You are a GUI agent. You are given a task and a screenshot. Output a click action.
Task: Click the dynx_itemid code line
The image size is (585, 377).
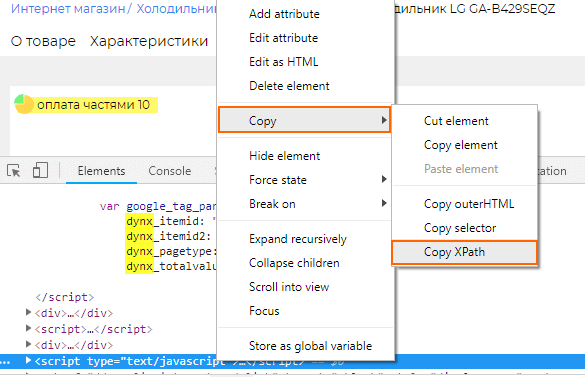click(x=171, y=221)
